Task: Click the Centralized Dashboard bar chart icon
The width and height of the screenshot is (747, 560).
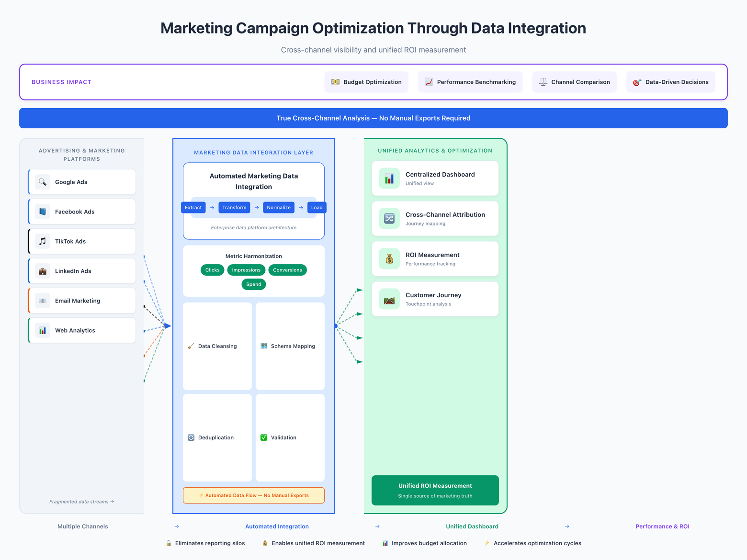Action: point(389,178)
